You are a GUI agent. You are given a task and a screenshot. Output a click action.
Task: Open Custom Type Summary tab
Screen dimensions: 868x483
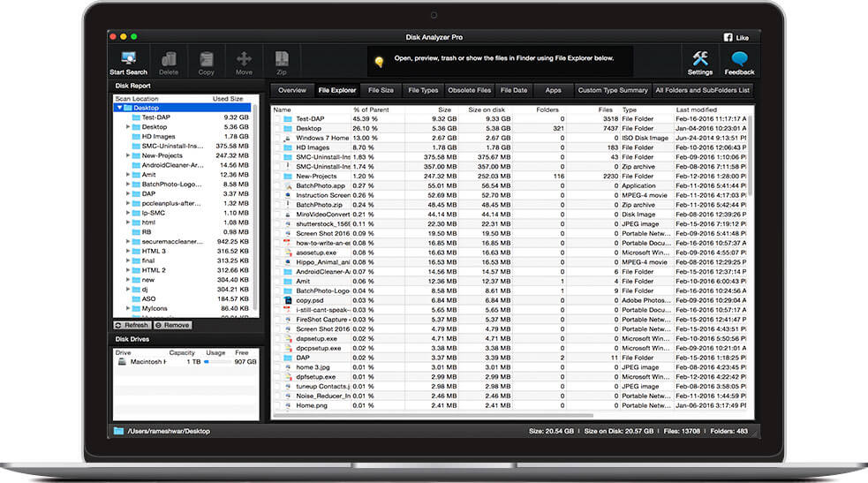tap(613, 90)
